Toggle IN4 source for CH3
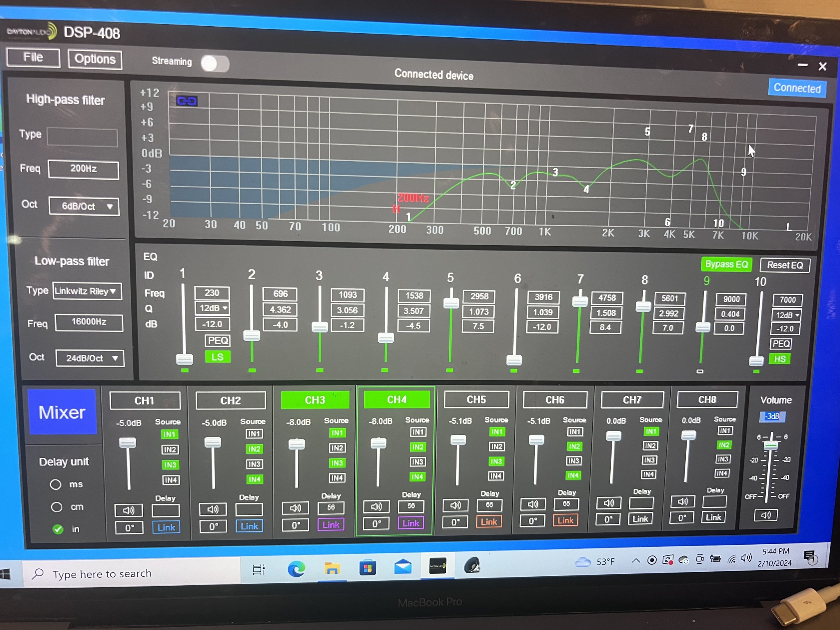The width and height of the screenshot is (840, 630). [336, 478]
